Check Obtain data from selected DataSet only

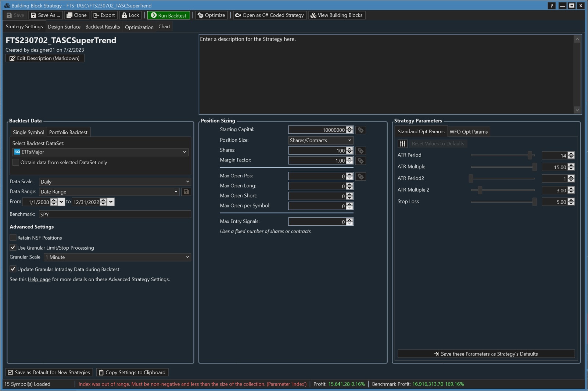pyautogui.click(x=16, y=162)
